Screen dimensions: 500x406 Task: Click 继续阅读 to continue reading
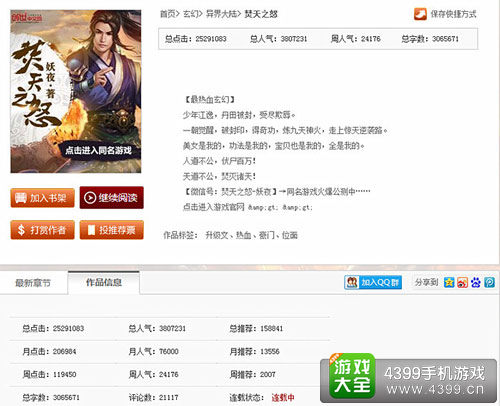tap(112, 198)
